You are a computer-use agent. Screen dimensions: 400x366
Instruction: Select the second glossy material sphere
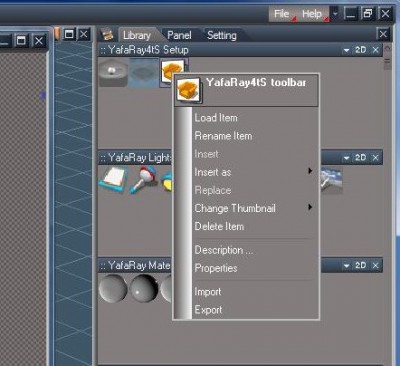(143, 288)
